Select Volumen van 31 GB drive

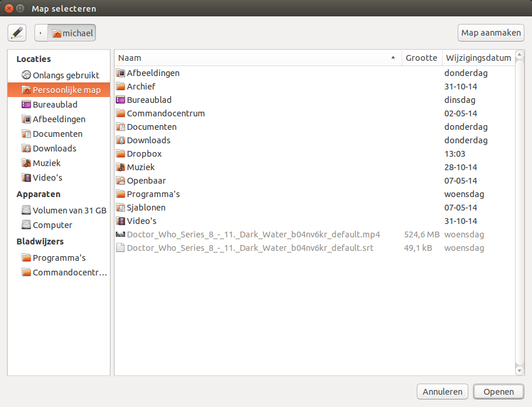(x=69, y=211)
